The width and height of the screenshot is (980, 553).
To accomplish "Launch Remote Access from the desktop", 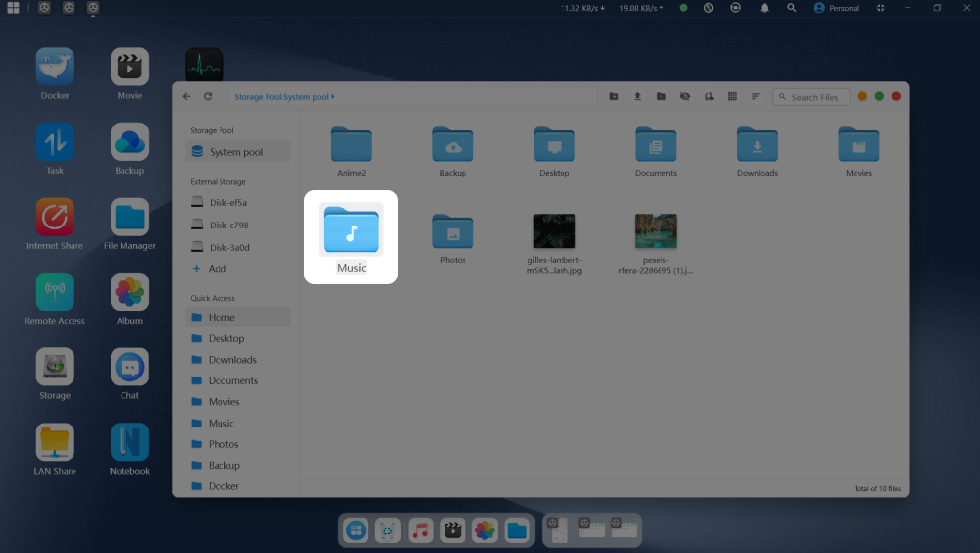I will pyautogui.click(x=55, y=292).
